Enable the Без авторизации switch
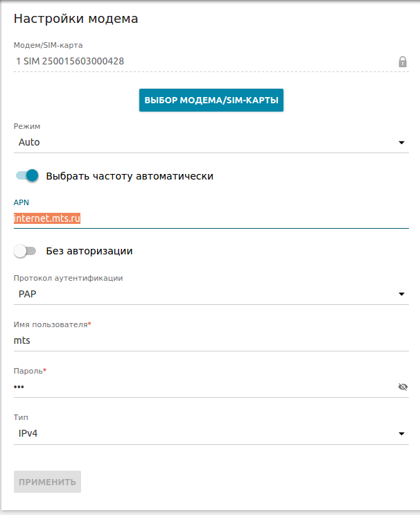420x515 pixels. (x=25, y=251)
